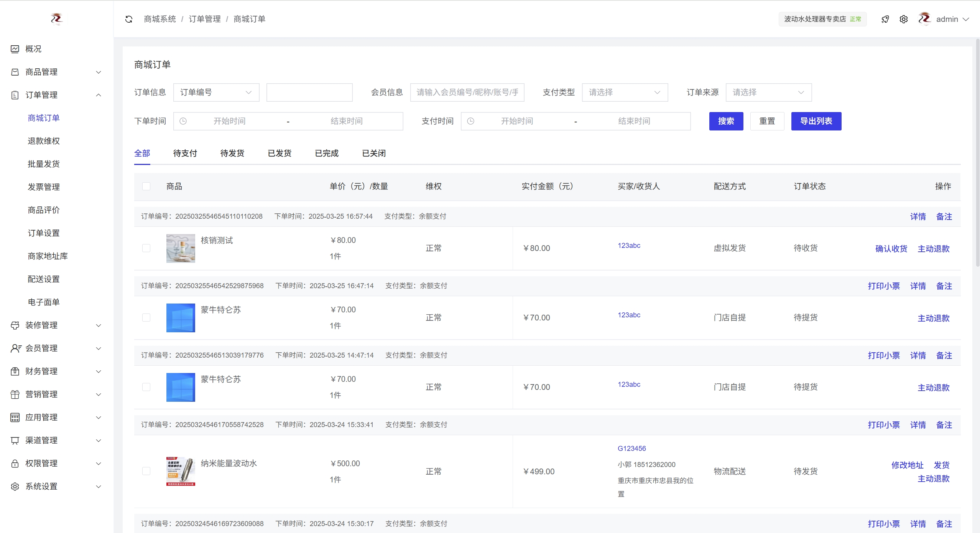
Task: Click 订单管理 in the breadcrumb
Action: [205, 19]
